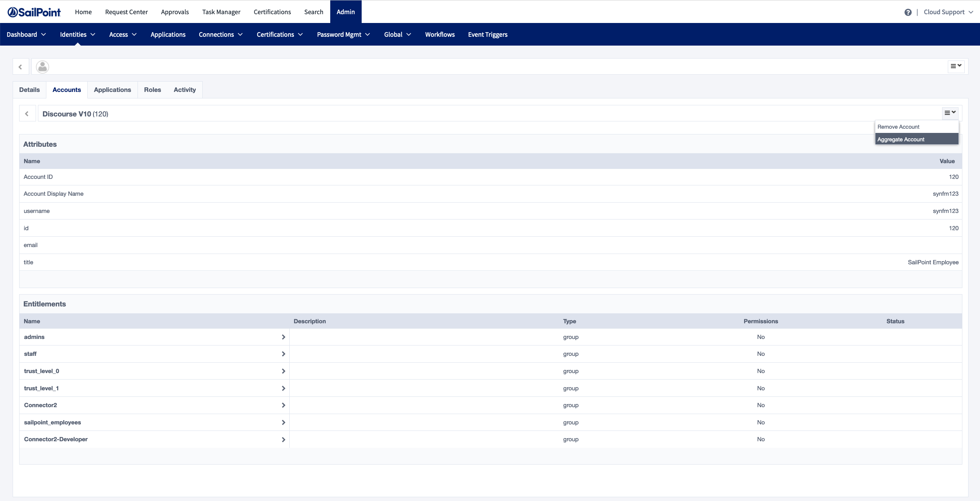Open the help question mark icon
This screenshot has width=980, height=501.
(x=908, y=12)
